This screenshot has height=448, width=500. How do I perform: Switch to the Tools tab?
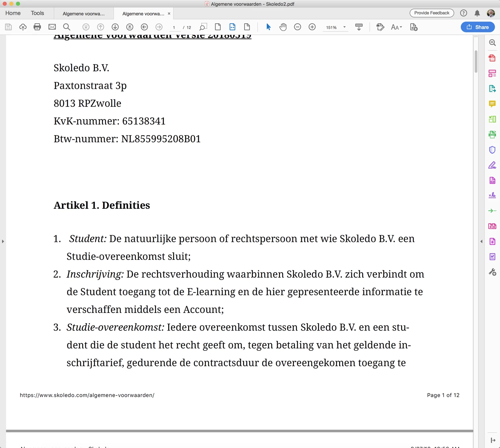point(37,13)
